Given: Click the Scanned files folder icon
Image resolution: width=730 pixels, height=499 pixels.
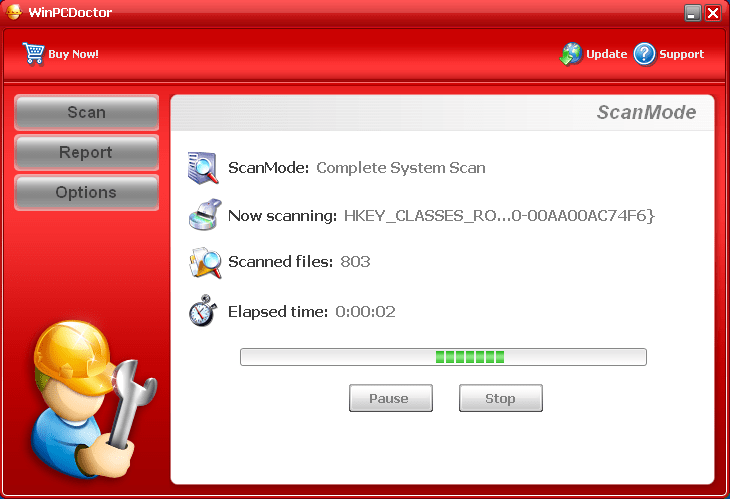Looking at the screenshot, I should pos(203,262).
